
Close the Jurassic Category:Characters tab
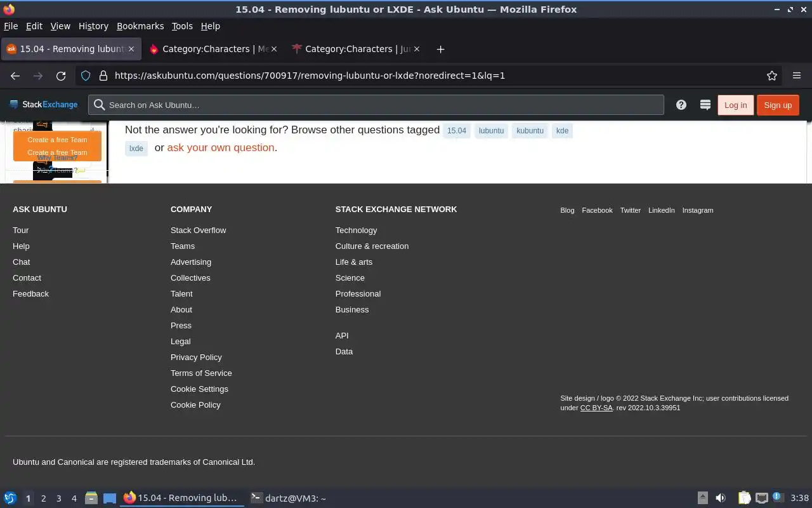[417, 49]
